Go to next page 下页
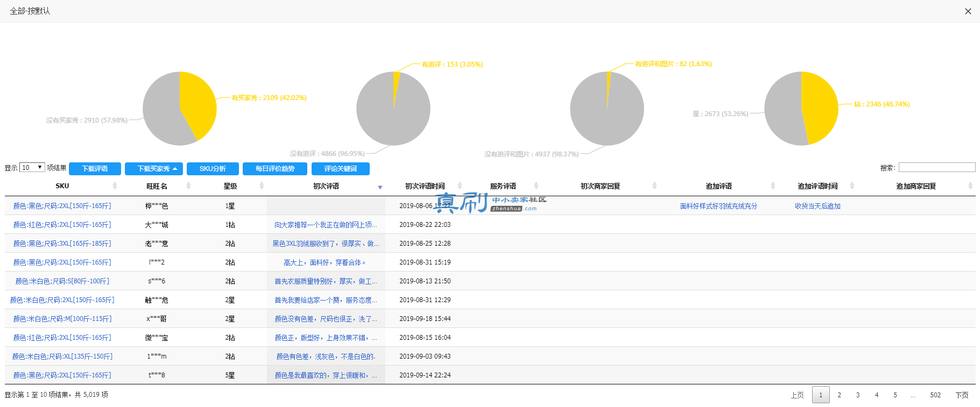The height and width of the screenshot is (407, 980). tap(962, 395)
